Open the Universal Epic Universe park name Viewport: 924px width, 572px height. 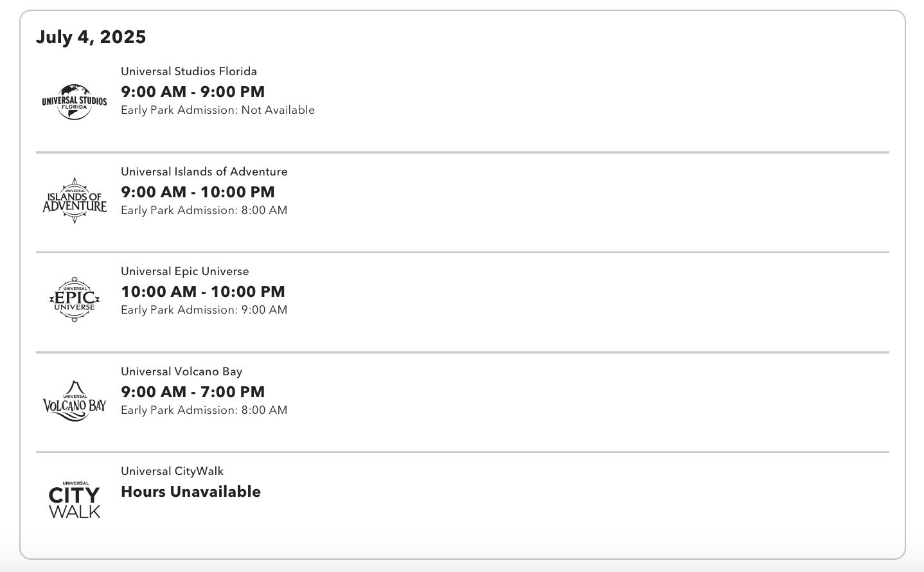point(185,271)
